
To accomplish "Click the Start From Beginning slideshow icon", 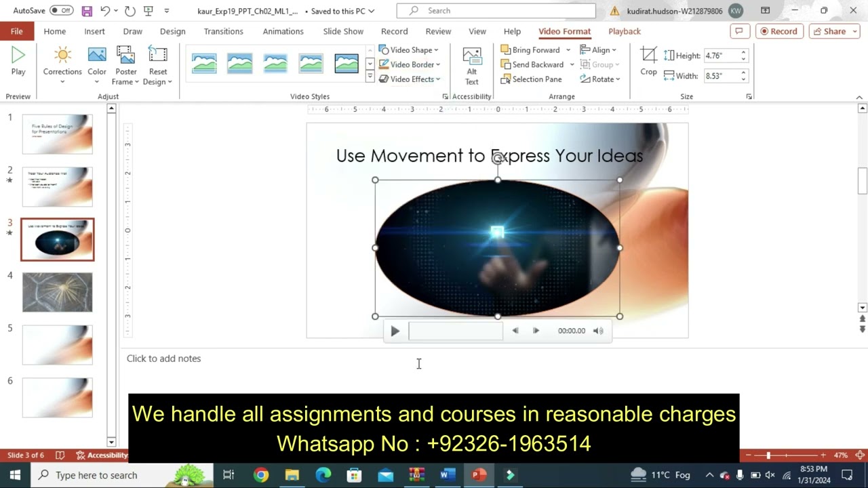I will tap(149, 11).
